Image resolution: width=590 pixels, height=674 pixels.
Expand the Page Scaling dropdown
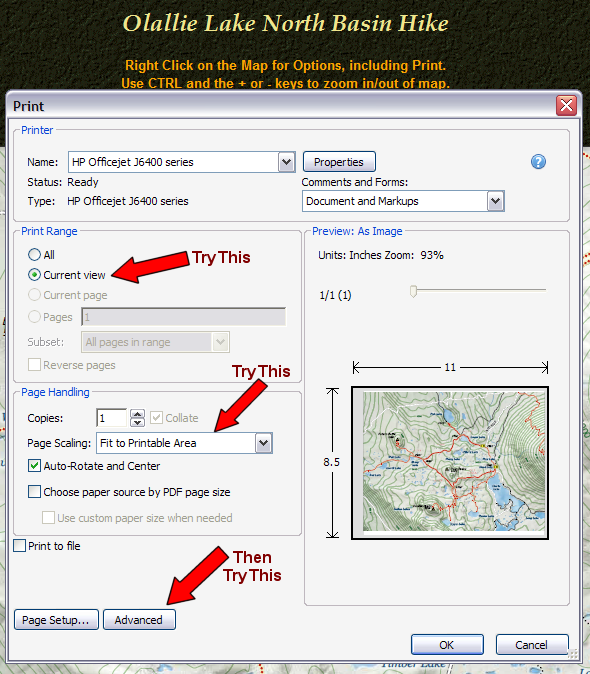click(x=263, y=443)
